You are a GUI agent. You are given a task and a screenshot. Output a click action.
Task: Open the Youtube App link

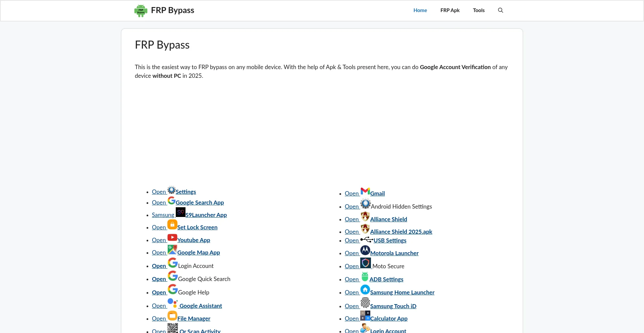pos(194,240)
